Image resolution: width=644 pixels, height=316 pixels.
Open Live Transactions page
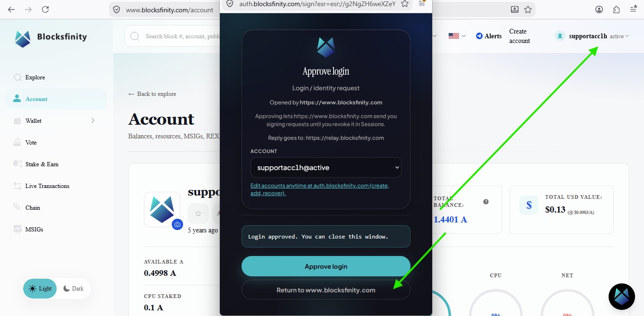click(57, 186)
